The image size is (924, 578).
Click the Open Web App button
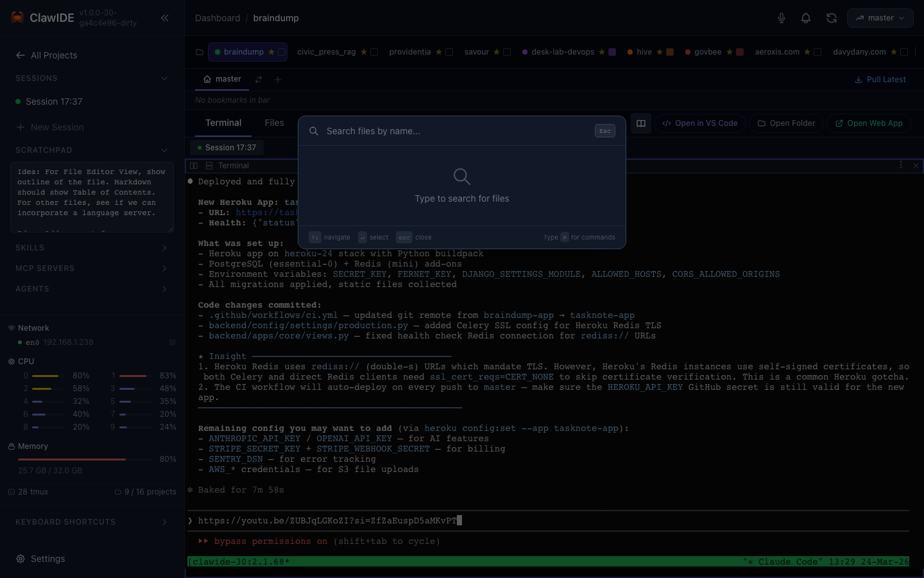click(869, 123)
